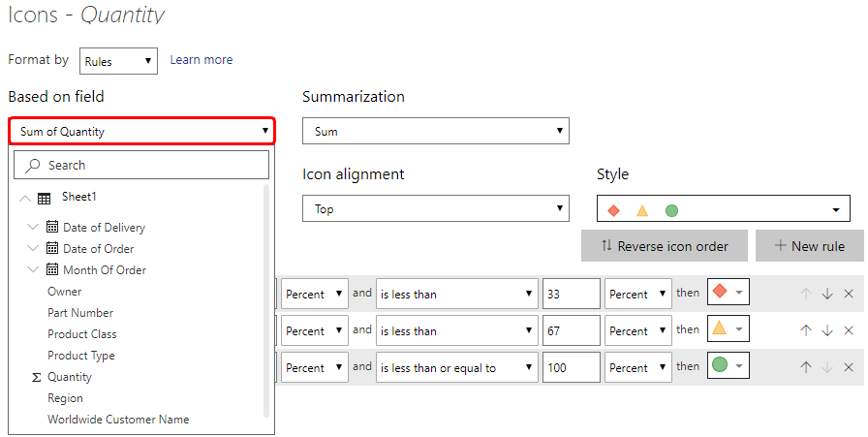Image resolution: width=868 pixels, height=437 pixels.
Task: Expand the Month Of Order hierarchy
Action: pyautogui.click(x=34, y=270)
